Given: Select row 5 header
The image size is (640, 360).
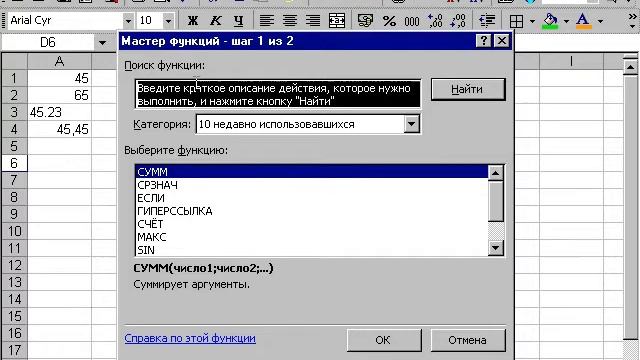Looking at the screenshot, I should point(15,146).
